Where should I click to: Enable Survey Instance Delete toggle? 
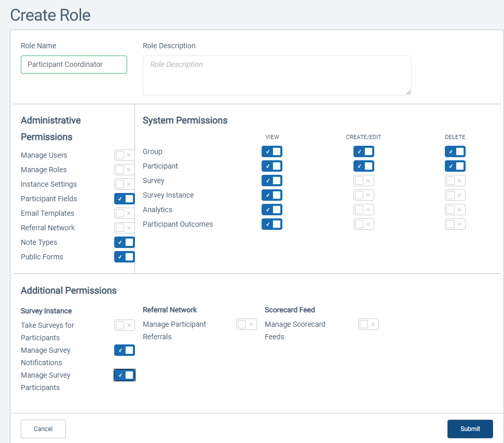pyautogui.click(x=455, y=195)
